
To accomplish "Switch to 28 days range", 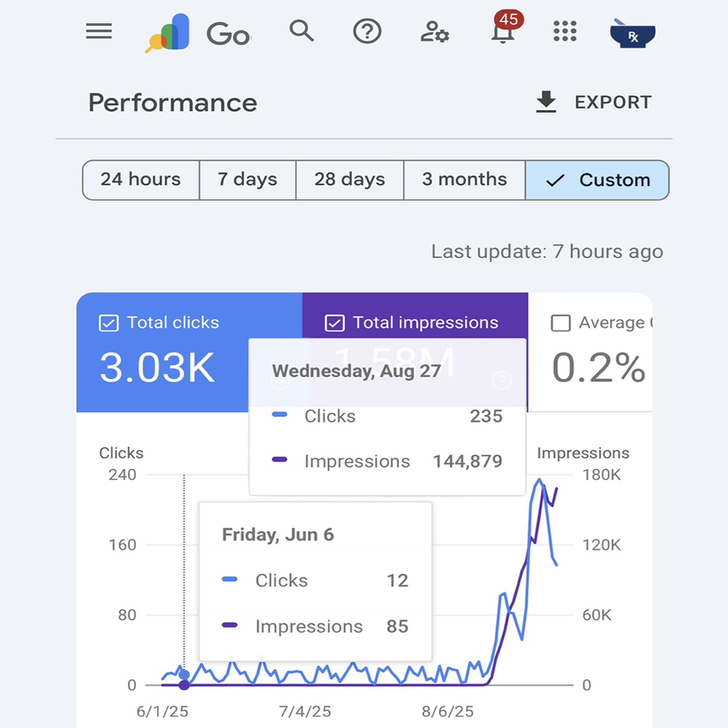I will tap(350, 180).
